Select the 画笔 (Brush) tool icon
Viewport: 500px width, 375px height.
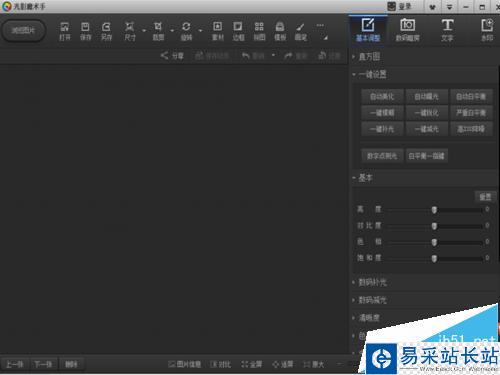pyautogui.click(x=301, y=31)
